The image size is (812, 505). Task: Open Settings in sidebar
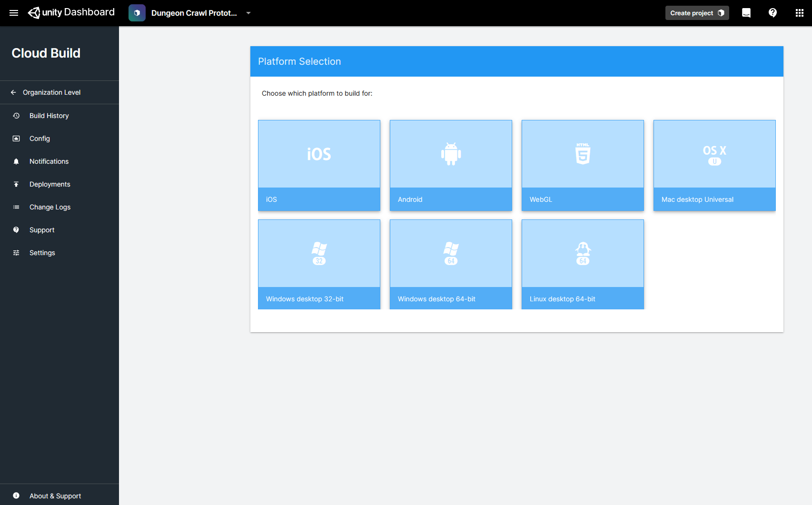[59, 253]
